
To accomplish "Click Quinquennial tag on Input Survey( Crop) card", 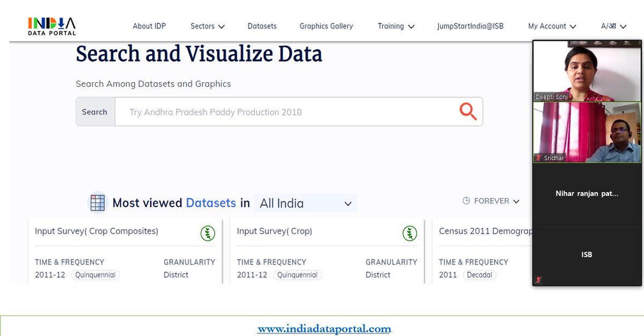I will 297,275.
